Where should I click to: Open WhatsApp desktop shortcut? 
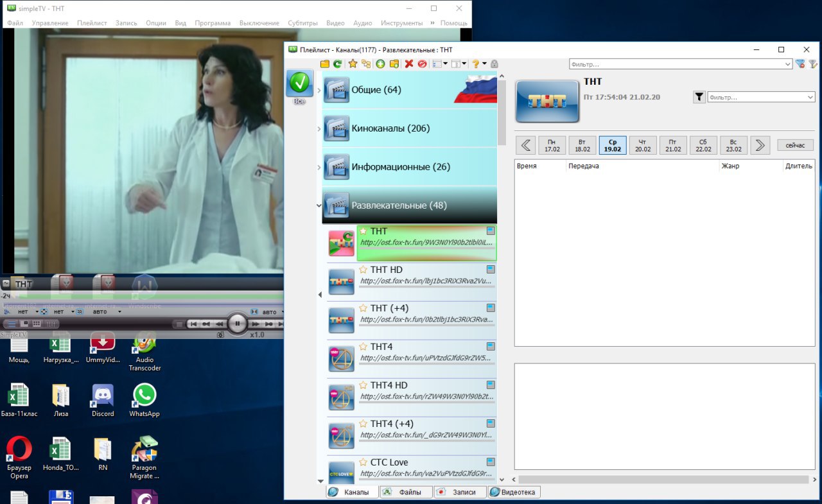coord(144,401)
